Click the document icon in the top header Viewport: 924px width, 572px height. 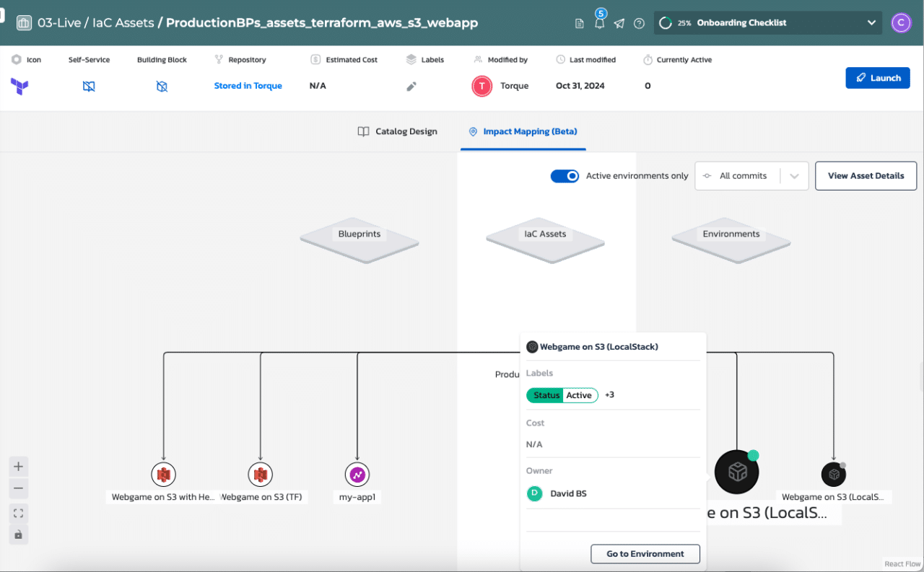[x=579, y=23]
